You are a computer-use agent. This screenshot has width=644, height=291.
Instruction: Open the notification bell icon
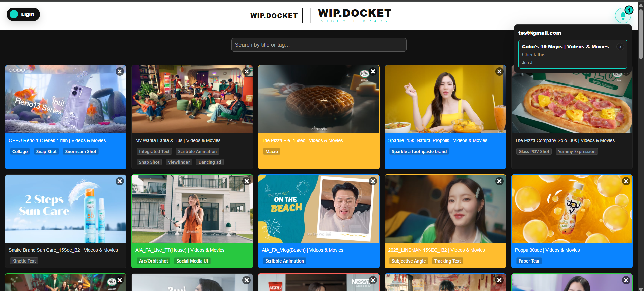pos(623,15)
